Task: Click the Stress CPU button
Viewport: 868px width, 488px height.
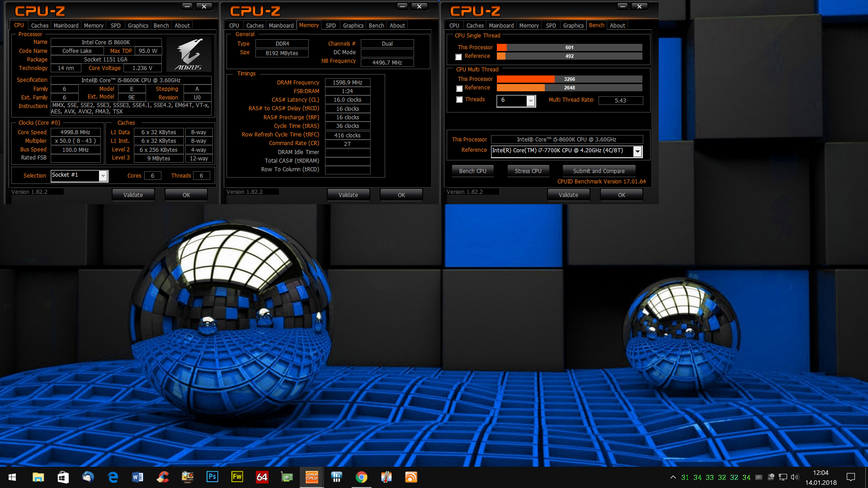Action: 528,171
